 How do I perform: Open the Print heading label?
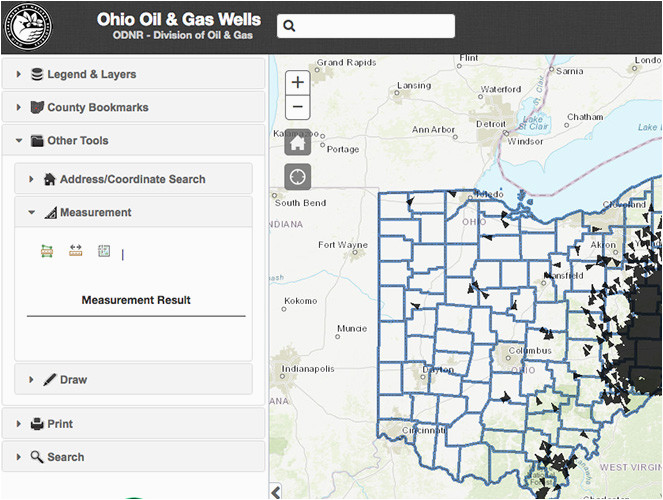tap(60, 423)
